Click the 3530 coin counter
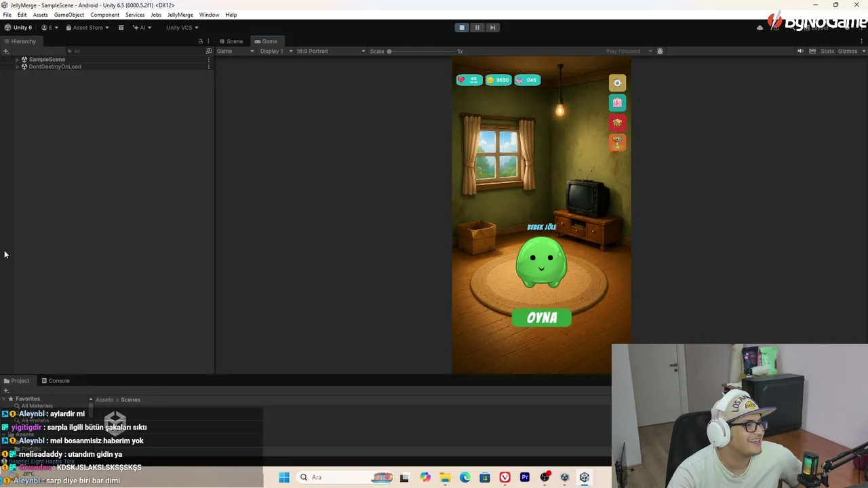The width and height of the screenshot is (868, 488). (498, 80)
